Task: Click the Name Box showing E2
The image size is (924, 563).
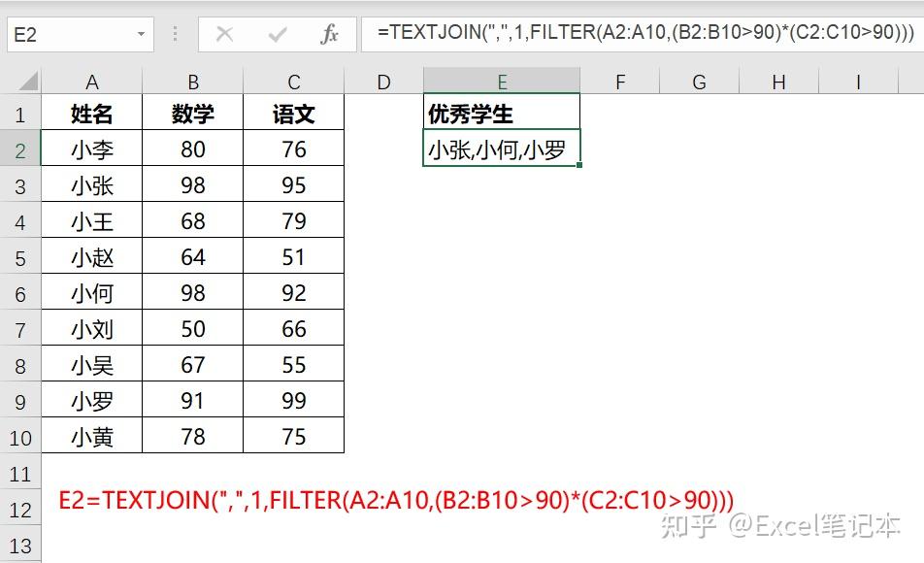Action: (x=68, y=33)
